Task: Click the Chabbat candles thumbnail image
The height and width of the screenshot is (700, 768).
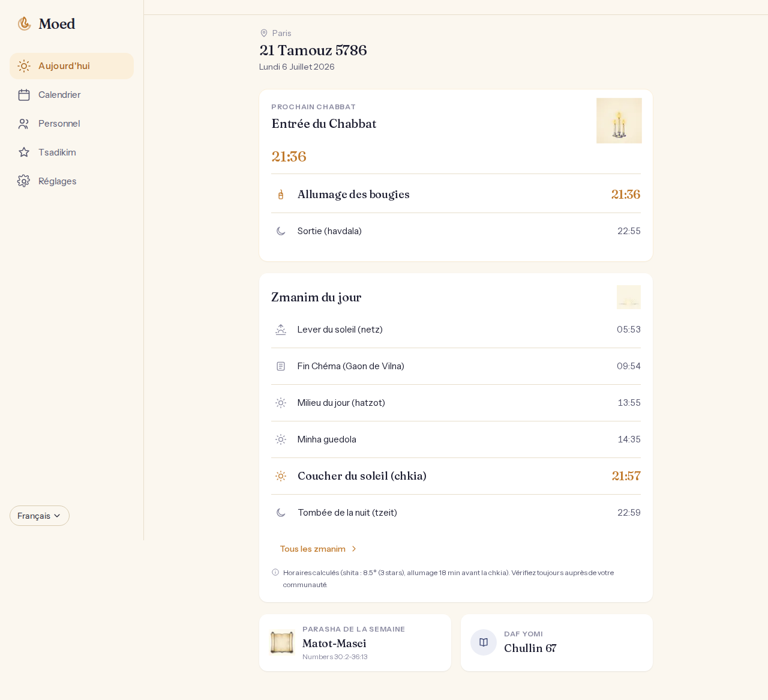Action: coord(619,121)
